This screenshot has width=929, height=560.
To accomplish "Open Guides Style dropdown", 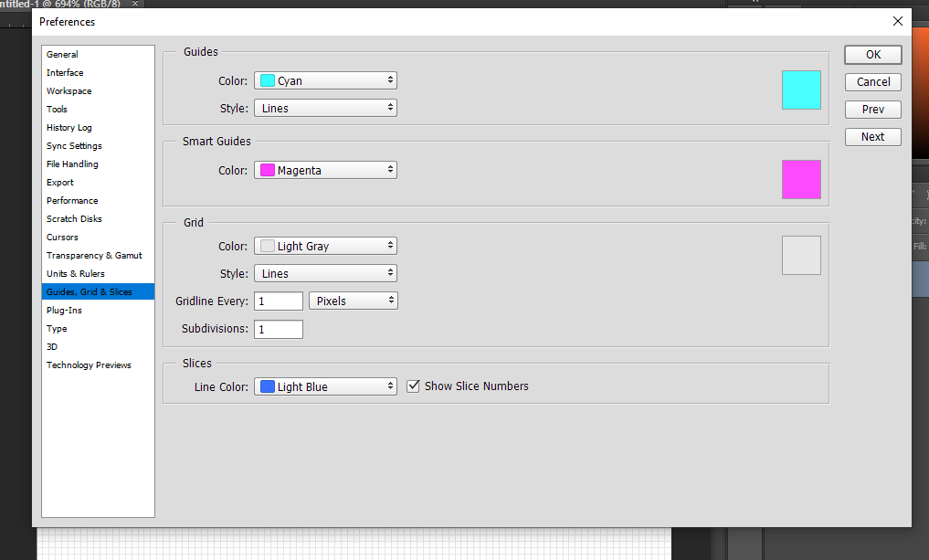I will (x=326, y=108).
